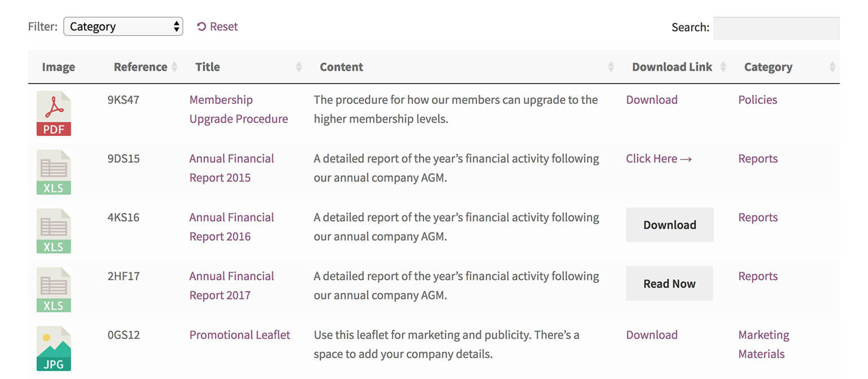Click the Read Now button
Screen dimensions: 868x379
click(670, 284)
